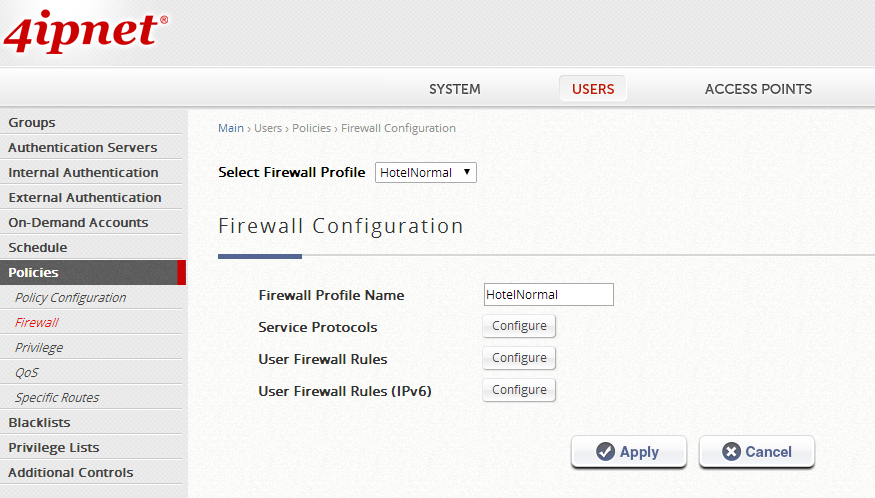Open Policy Configuration submenu item
The image size is (875, 498).
pos(70,298)
